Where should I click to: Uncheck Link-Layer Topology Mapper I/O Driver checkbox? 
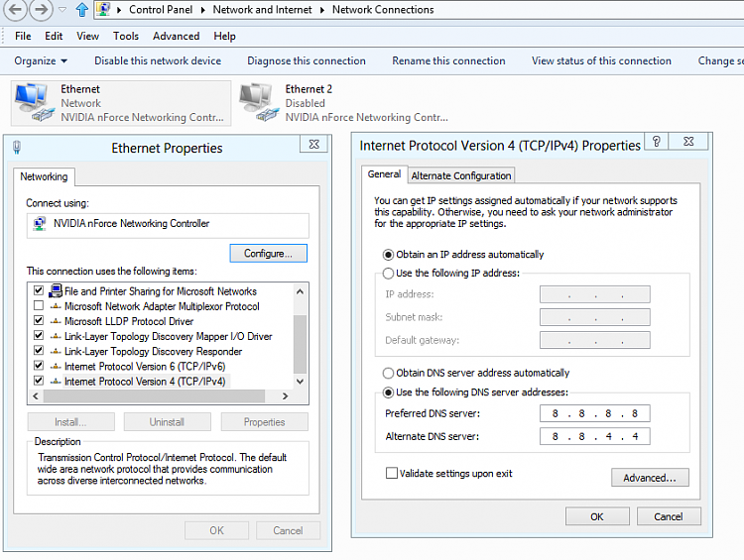coord(39,335)
